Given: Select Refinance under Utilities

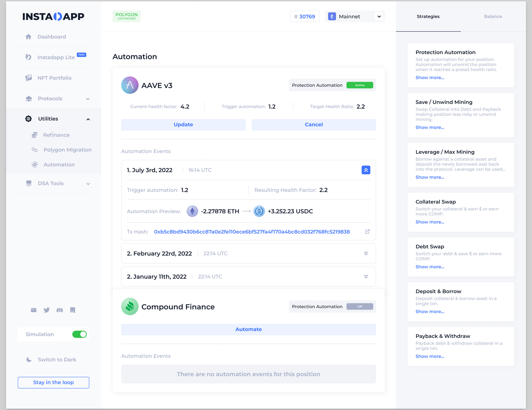Looking at the screenshot, I should tap(56, 135).
